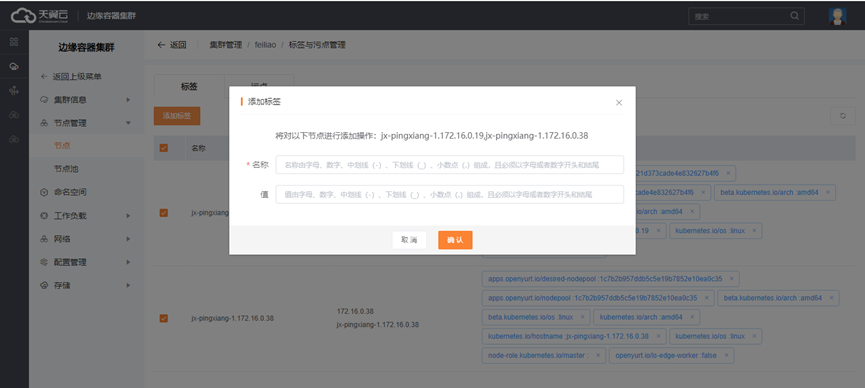Click the 取消 button
The height and width of the screenshot is (388, 865).
click(409, 240)
